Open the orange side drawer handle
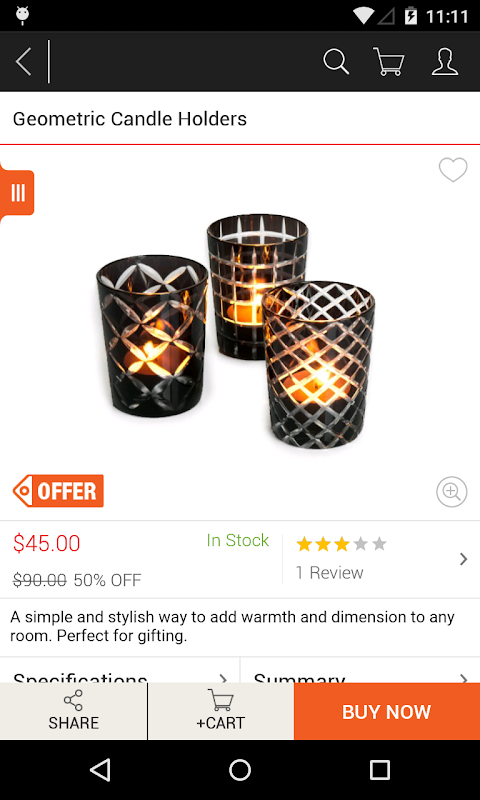This screenshot has width=480, height=800. [17, 193]
